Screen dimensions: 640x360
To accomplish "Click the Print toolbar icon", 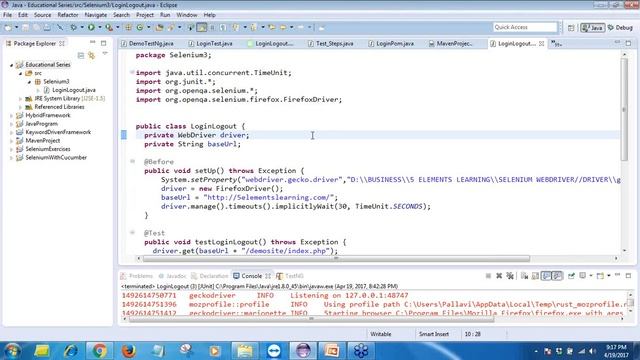I will tap(47, 27).
